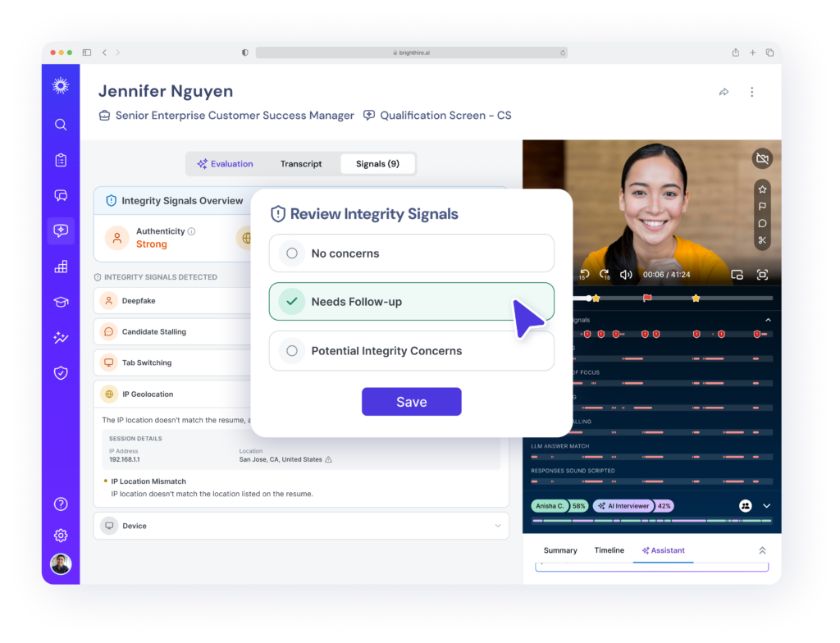Select Potential Integrity Concerns radio option

[x=412, y=351]
